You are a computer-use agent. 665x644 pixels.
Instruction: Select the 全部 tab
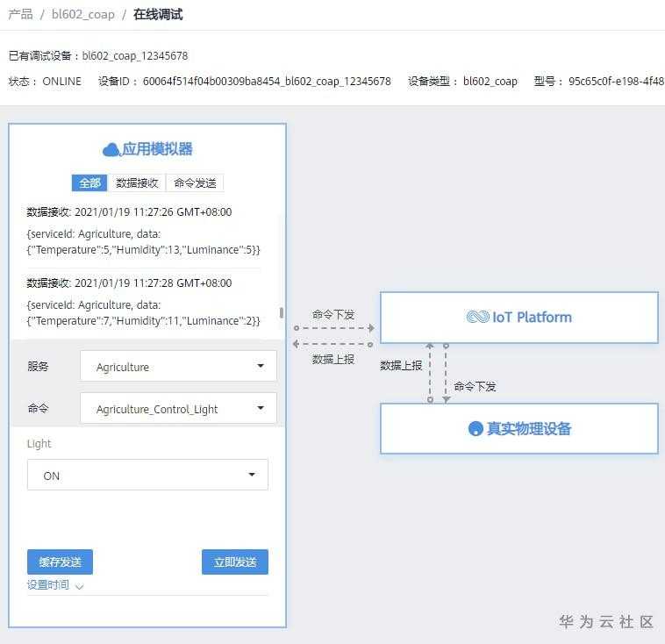click(89, 182)
